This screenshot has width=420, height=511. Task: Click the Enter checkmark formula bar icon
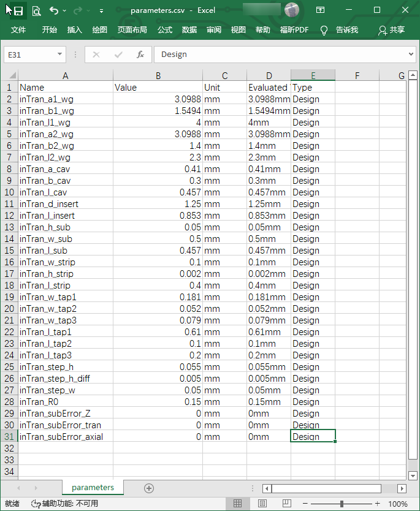[x=118, y=55]
